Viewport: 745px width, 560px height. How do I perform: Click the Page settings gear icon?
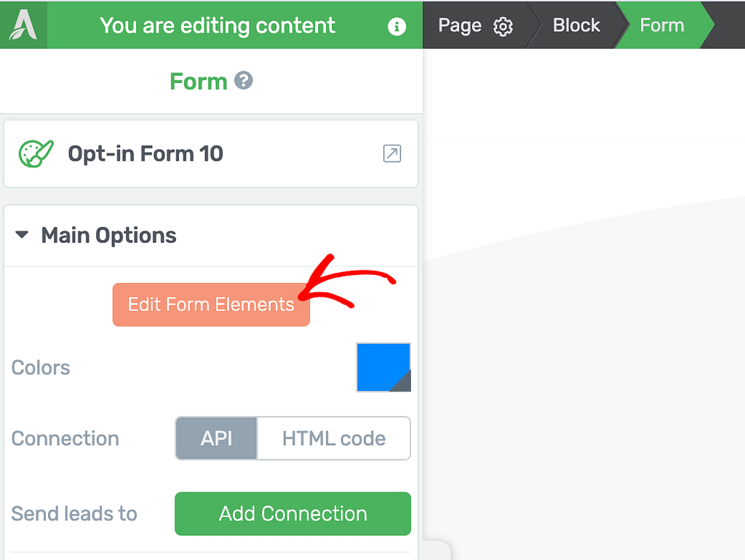point(503,27)
